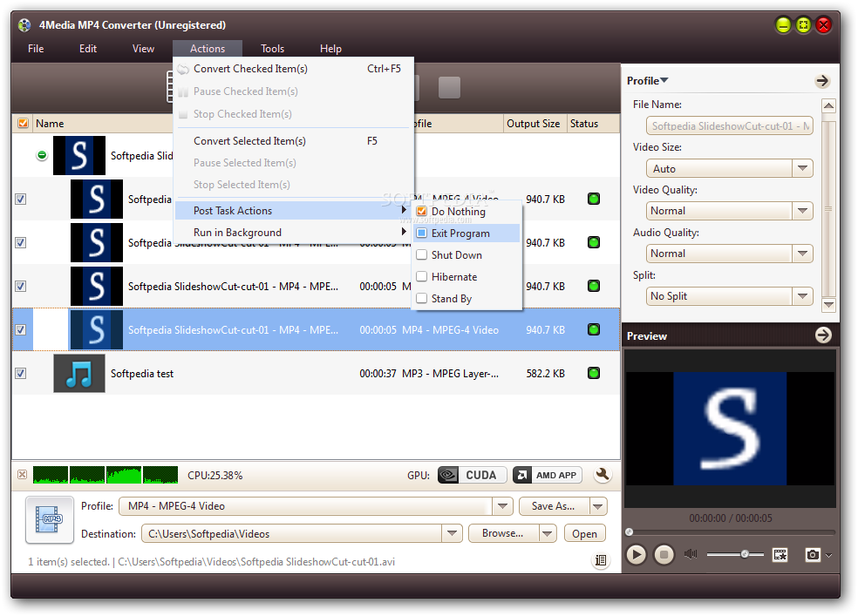Check the Stand By option
Screen dimensions: 858x616
pos(421,299)
